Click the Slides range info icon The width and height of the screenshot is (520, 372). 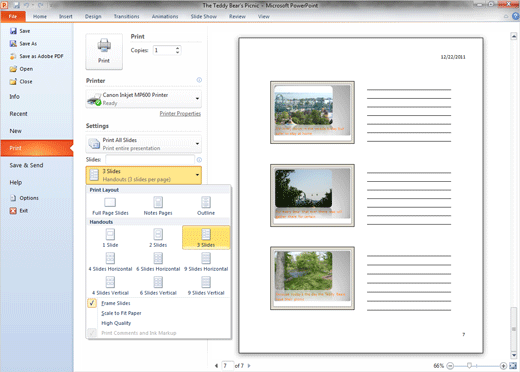(199, 160)
